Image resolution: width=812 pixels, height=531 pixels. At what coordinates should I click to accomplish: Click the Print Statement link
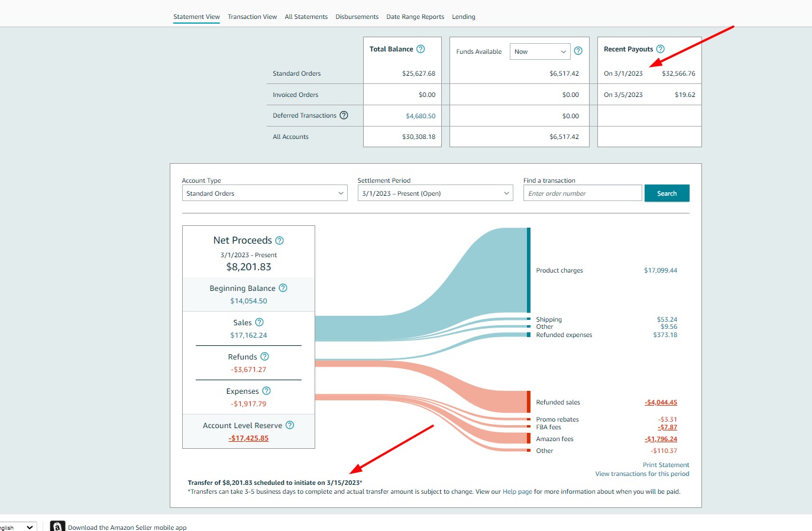pos(666,465)
